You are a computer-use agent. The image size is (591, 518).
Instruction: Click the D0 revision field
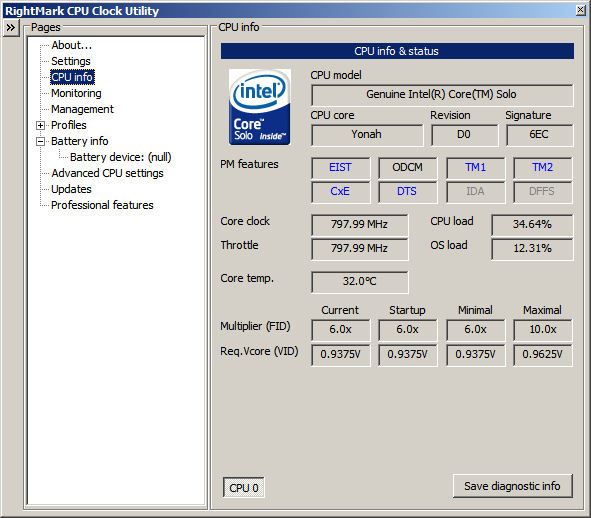click(464, 135)
